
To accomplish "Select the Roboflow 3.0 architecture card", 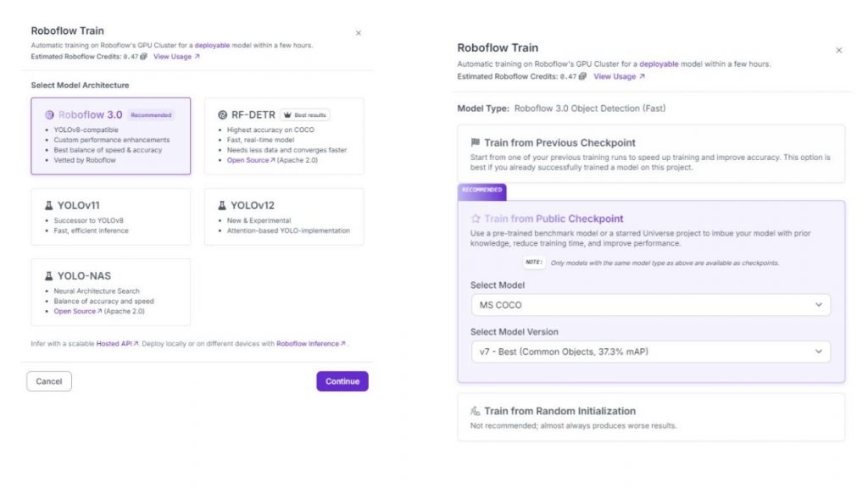I will tap(110, 136).
